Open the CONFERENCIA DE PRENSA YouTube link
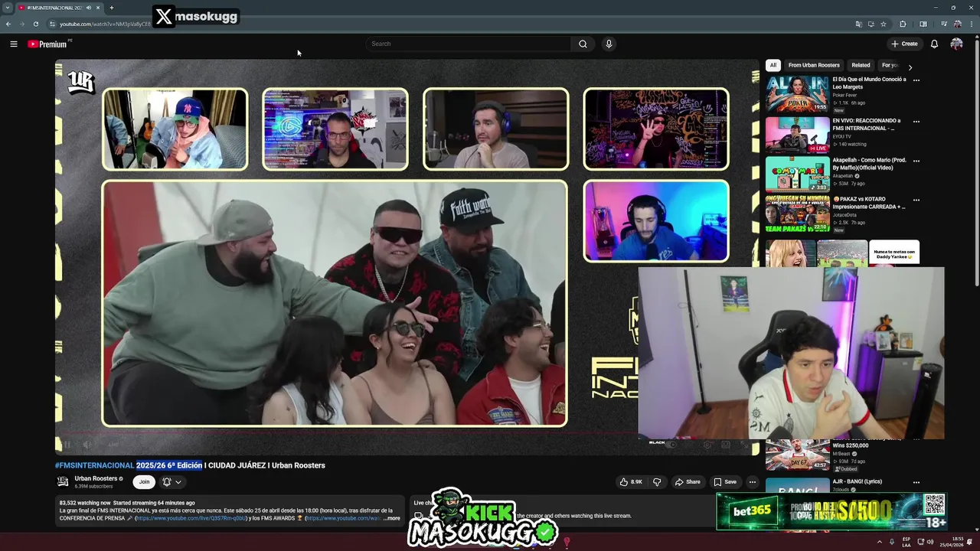980x551 pixels. 191,518
